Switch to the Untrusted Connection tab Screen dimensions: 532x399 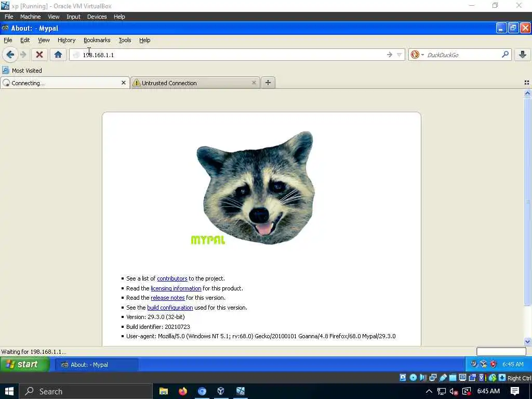click(x=195, y=83)
